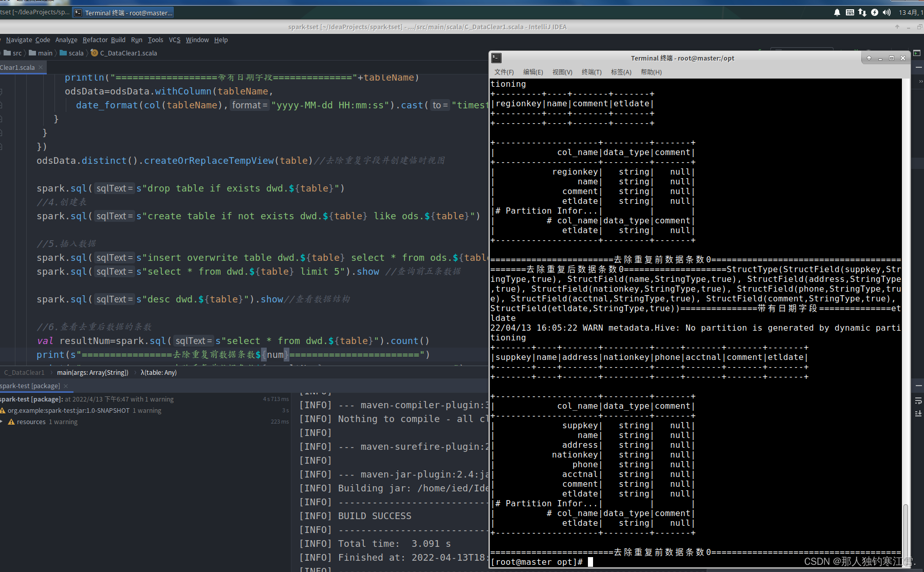Image resolution: width=924 pixels, height=572 pixels.
Task: Open the 视图(V) menu in Terminal
Action: (x=562, y=72)
